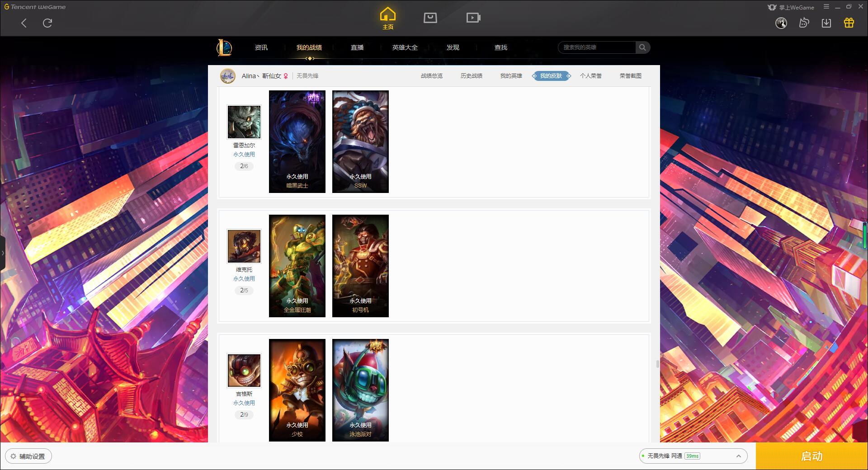Click the 吉格斯 champion portrait

244,371
